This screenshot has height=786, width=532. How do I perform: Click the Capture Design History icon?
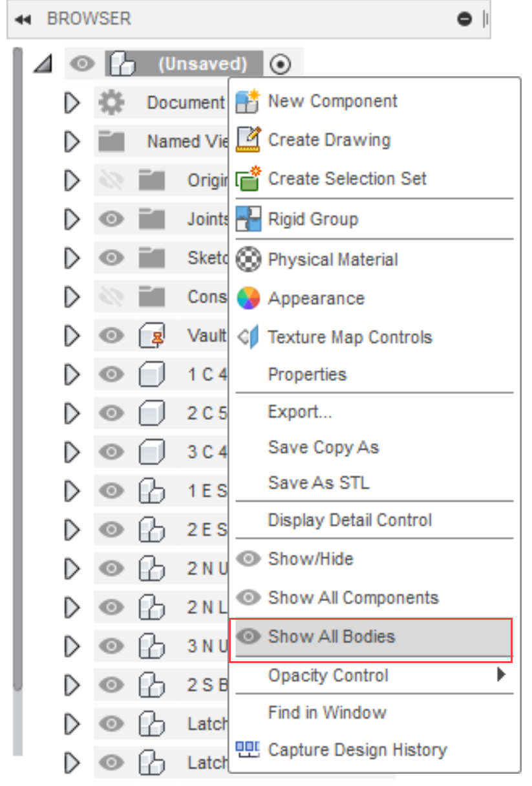coord(248,750)
